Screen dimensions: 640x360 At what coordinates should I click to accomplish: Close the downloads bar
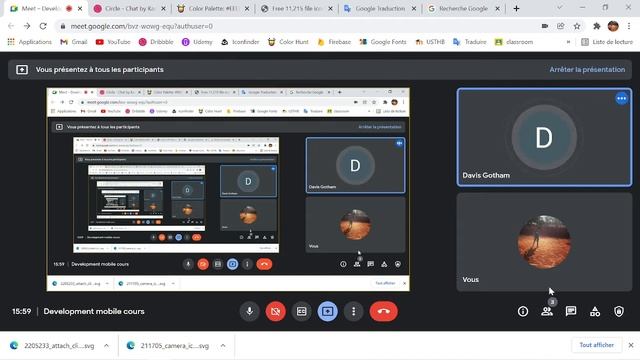(x=631, y=345)
